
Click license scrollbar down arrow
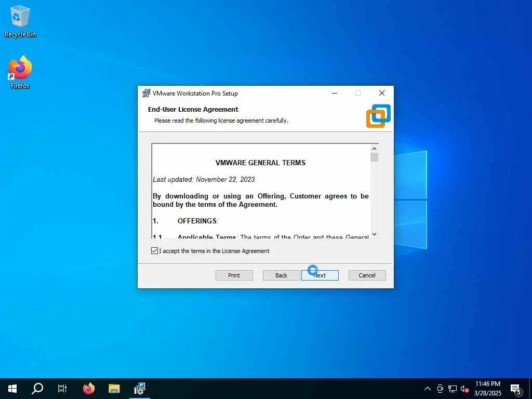[x=374, y=234]
